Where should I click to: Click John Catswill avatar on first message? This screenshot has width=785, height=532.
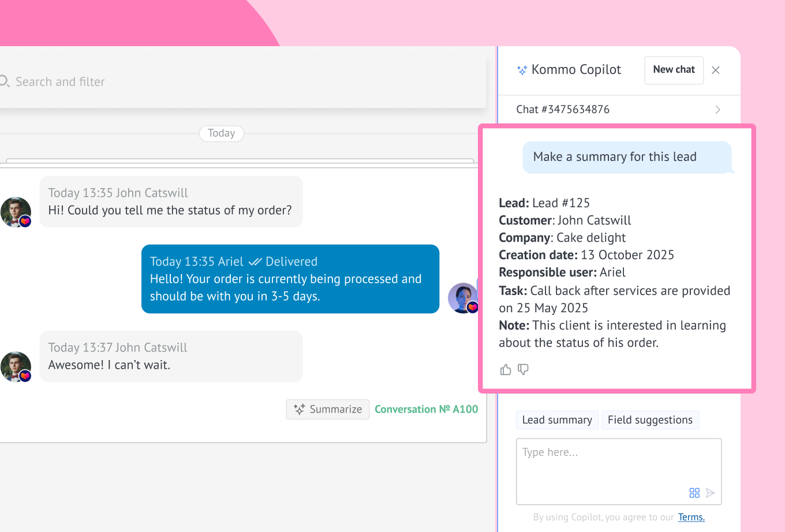16,212
